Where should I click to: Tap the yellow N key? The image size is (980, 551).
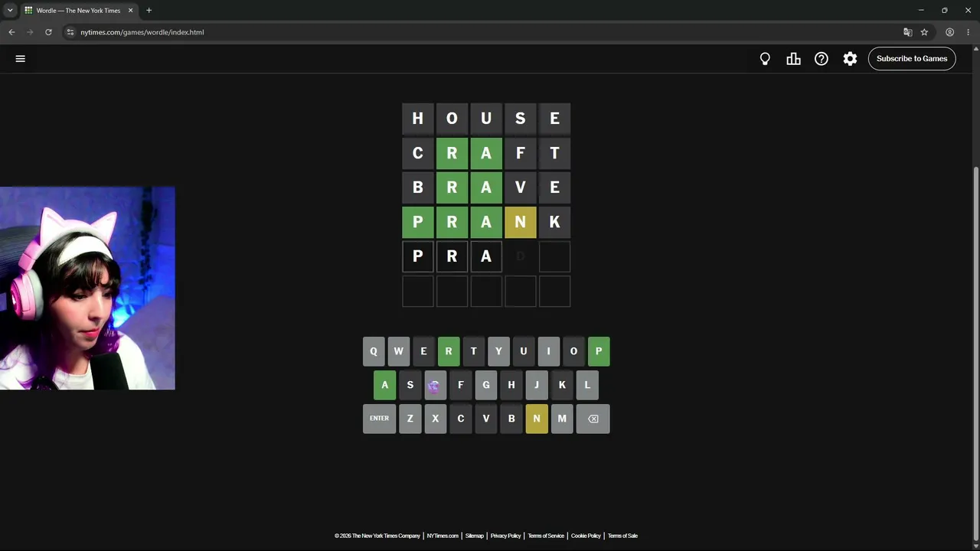537,419
